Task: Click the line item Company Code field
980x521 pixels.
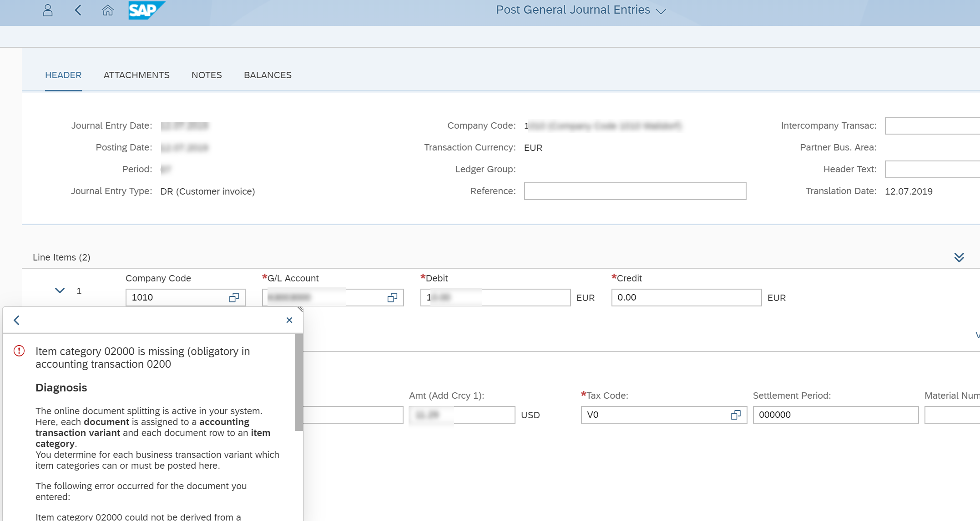Action: [x=185, y=298]
